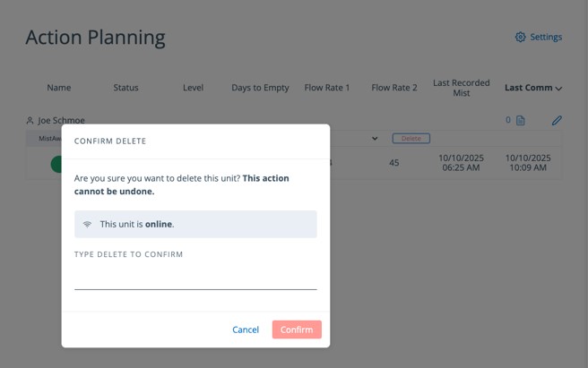Image resolution: width=588 pixels, height=368 pixels.
Task: Click the pencil edit icon for Joe Schmoe
Action: pos(557,120)
